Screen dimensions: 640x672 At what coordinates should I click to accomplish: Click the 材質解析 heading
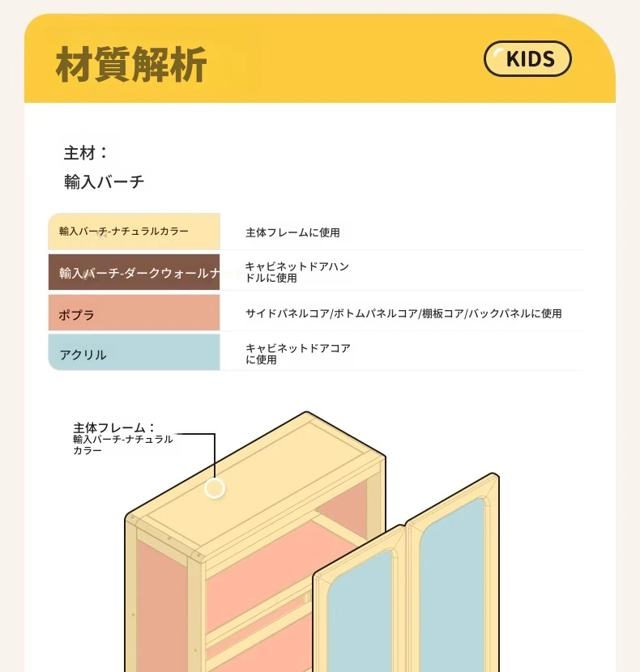click(131, 64)
